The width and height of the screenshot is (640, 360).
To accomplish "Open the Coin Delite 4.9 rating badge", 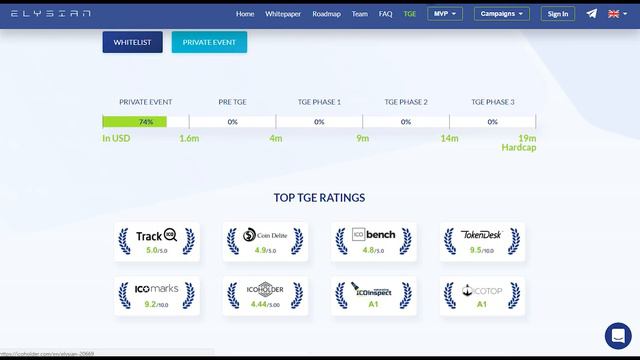I will (265, 242).
